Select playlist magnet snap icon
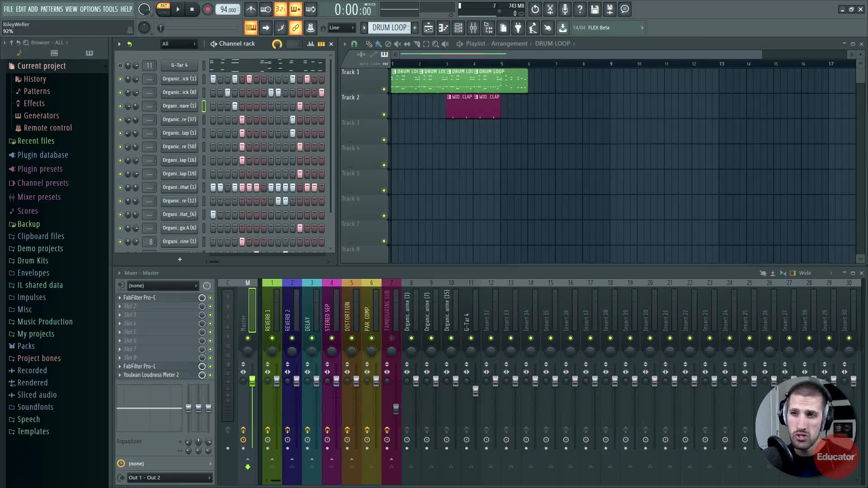 pos(354,44)
